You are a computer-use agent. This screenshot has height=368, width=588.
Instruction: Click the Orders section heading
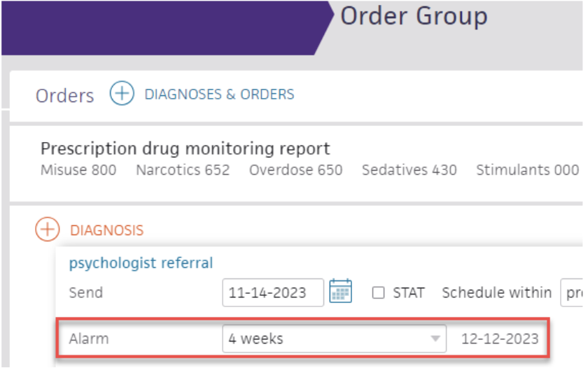pos(64,96)
